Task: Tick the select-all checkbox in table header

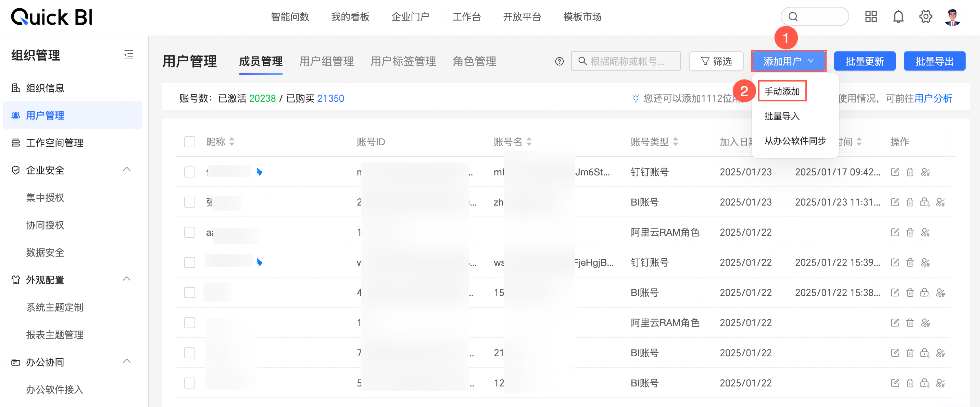Action: [189, 142]
